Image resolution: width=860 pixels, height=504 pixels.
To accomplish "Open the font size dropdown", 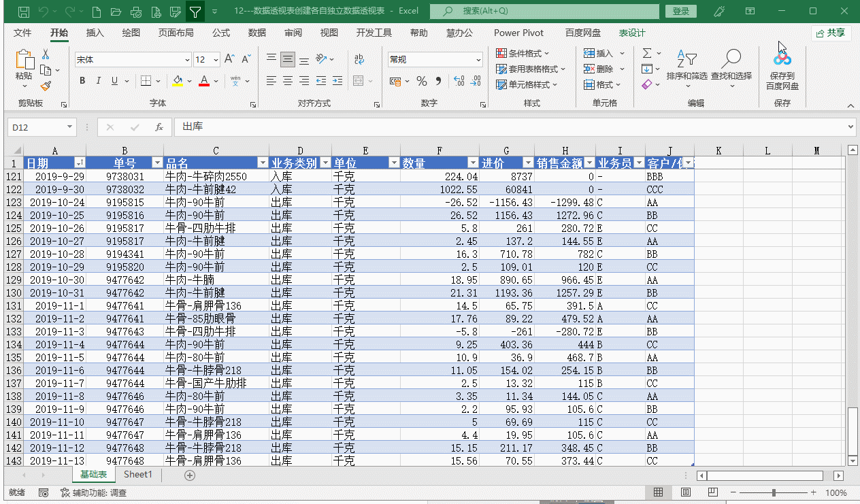I will point(216,60).
